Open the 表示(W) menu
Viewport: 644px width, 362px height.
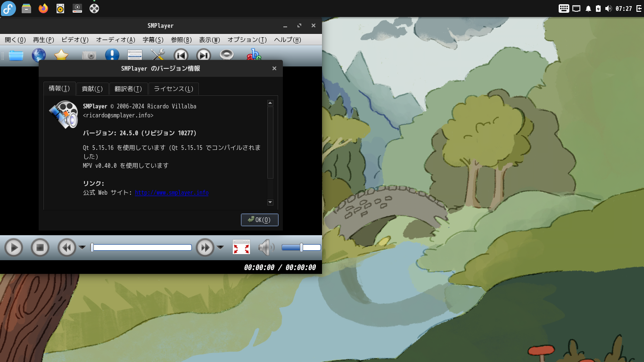tap(210, 40)
